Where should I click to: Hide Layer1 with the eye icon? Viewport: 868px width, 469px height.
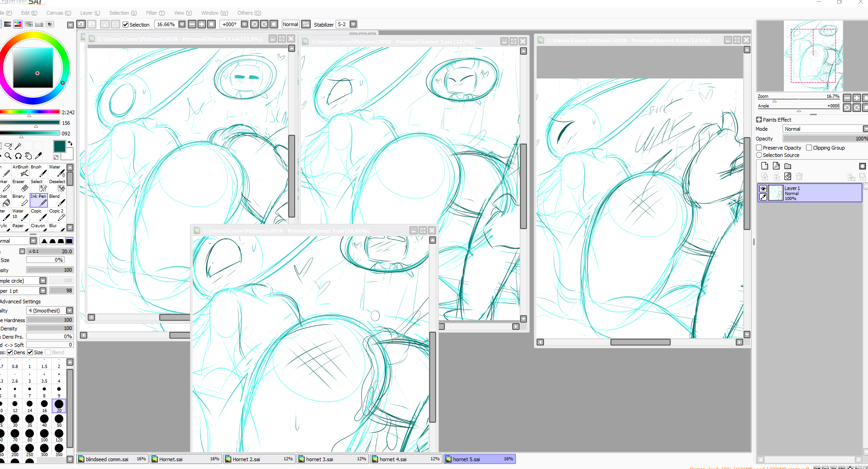pyautogui.click(x=763, y=189)
